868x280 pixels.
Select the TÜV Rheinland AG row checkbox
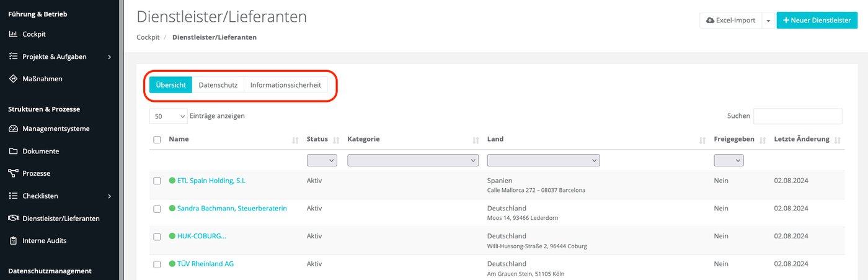coord(157,264)
